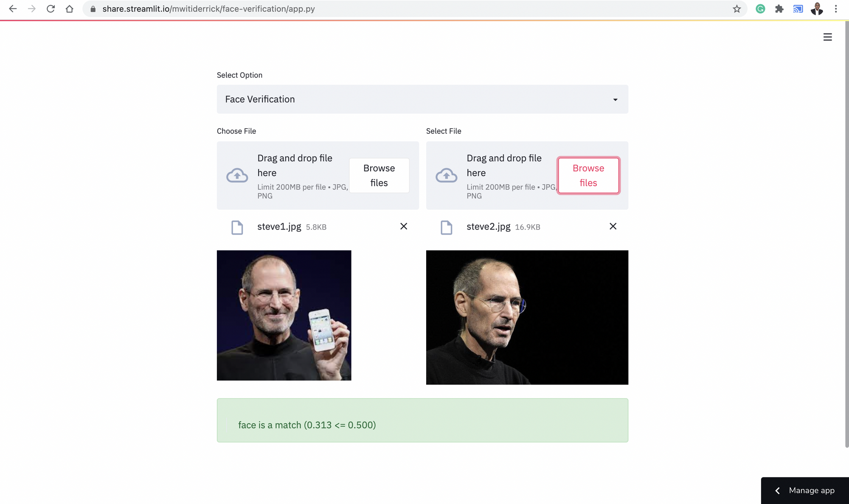Open Chrome's three-dot menu

pyautogui.click(x=836, y=9)
